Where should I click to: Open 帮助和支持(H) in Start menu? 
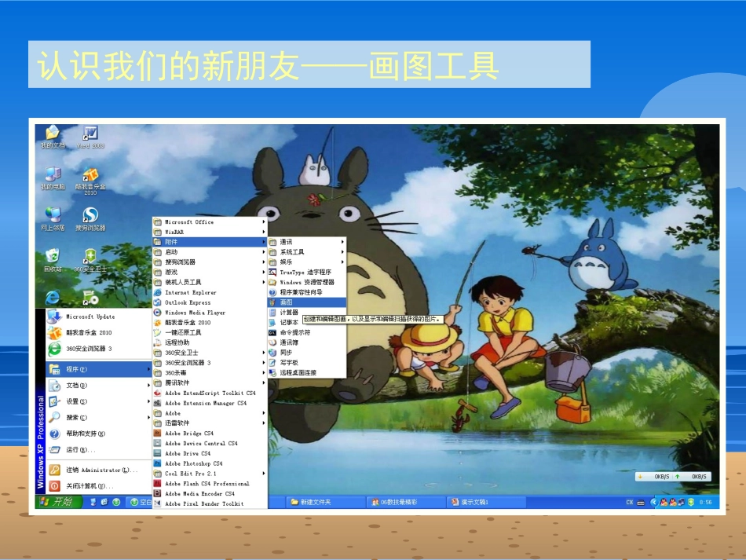click(98, 434)
